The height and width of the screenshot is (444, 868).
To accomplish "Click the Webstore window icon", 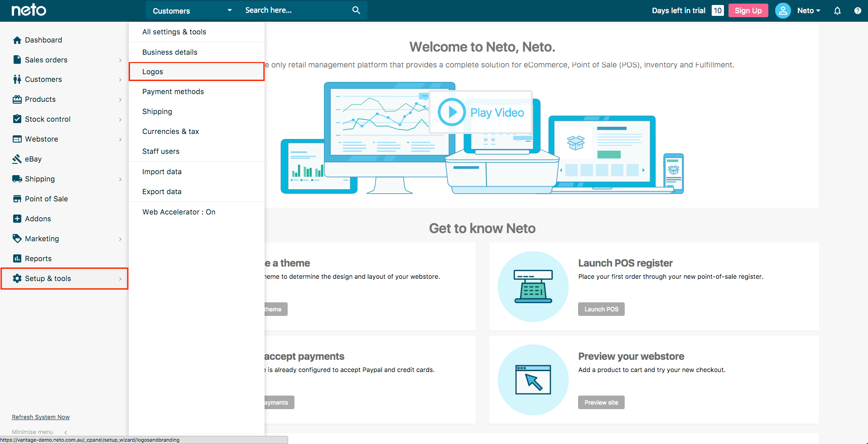I will (x=17, y=139).
